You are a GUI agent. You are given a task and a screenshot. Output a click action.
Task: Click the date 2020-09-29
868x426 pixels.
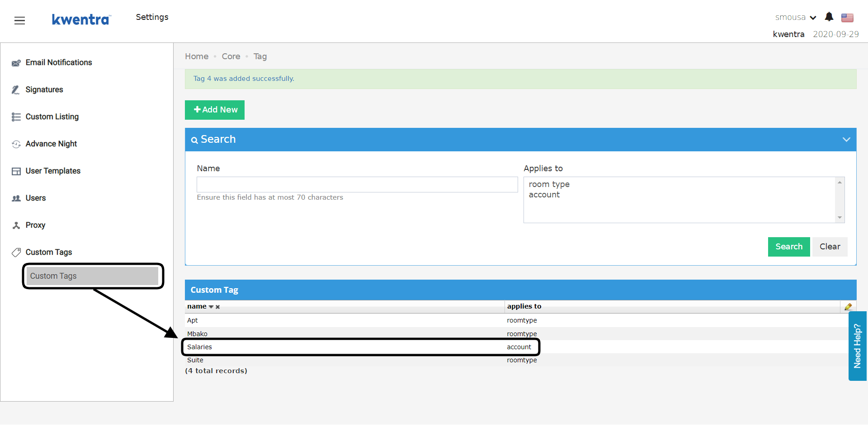pyautogui.click(x=835, y=34)
